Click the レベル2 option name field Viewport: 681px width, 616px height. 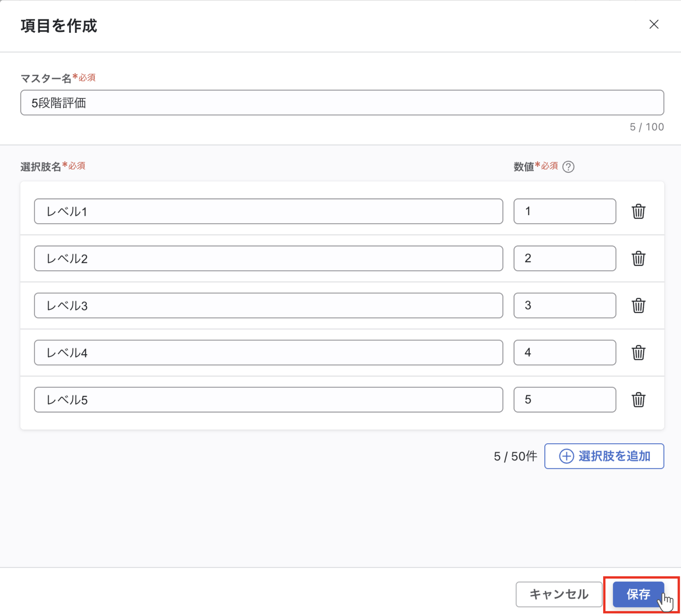[x=268, y=258]
